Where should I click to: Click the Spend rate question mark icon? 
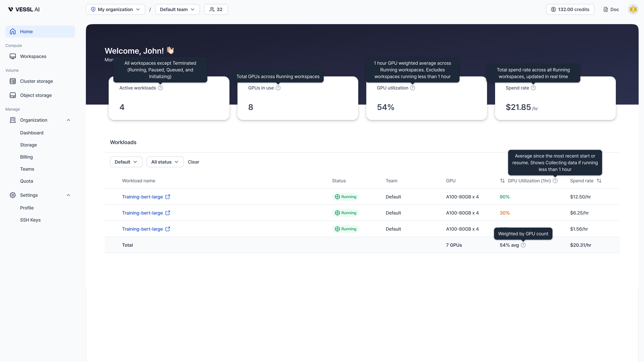[533, 88]
